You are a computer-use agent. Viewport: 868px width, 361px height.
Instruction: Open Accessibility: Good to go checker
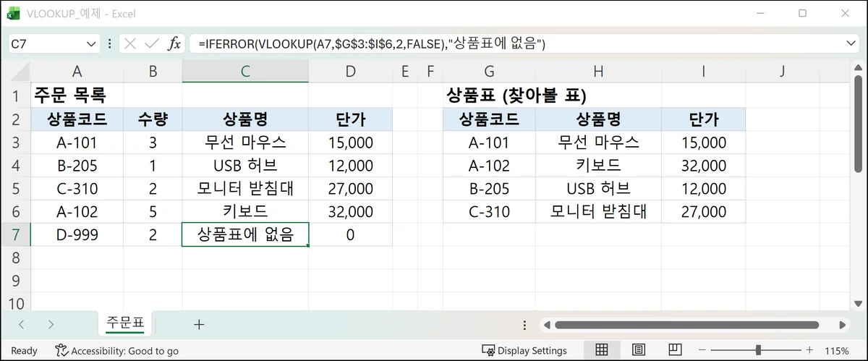[x=117, y=351]
